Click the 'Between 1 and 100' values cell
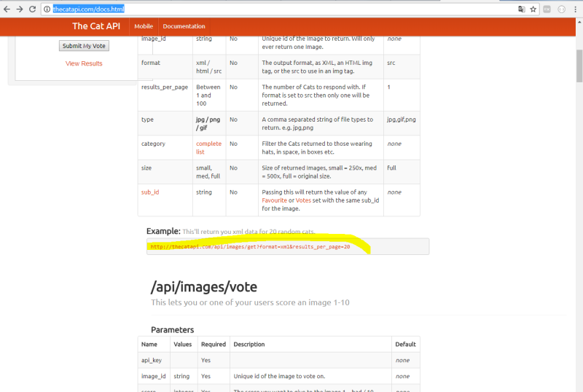 [x=208, y=95]
